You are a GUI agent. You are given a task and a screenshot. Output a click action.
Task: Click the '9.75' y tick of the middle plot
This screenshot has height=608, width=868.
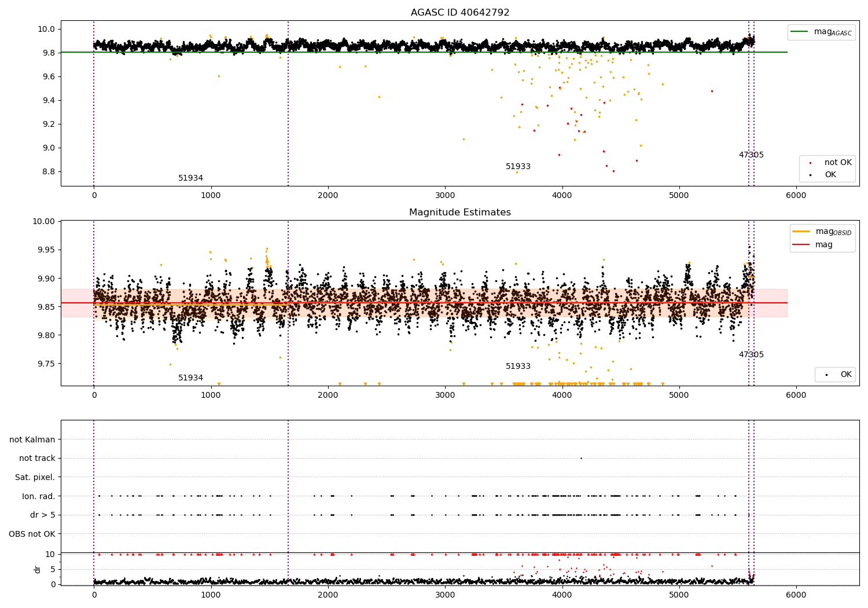coord(45,364)
